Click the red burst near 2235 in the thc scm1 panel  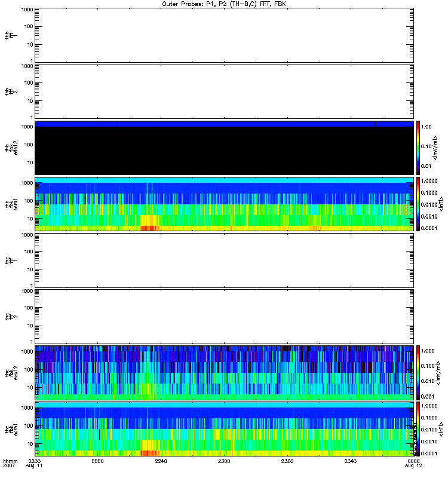coord(149,454)
